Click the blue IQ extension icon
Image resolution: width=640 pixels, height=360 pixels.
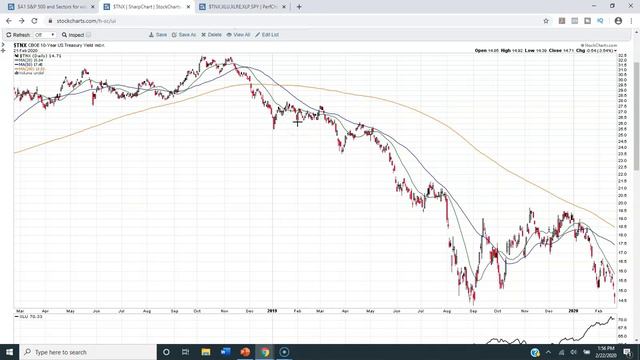[x=600, y=21]
